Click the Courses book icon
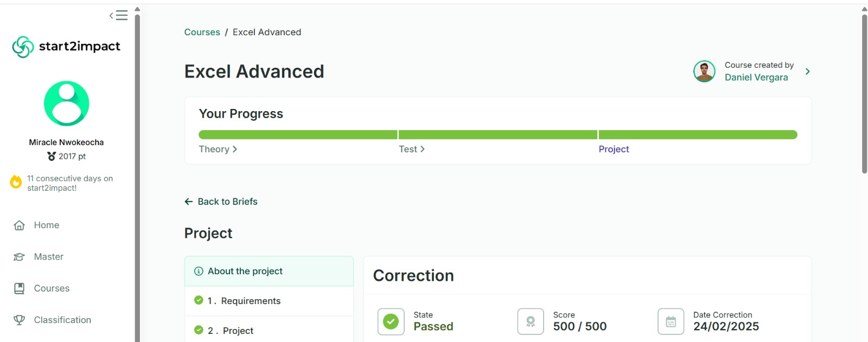868x342 pixels. [19, 288]
